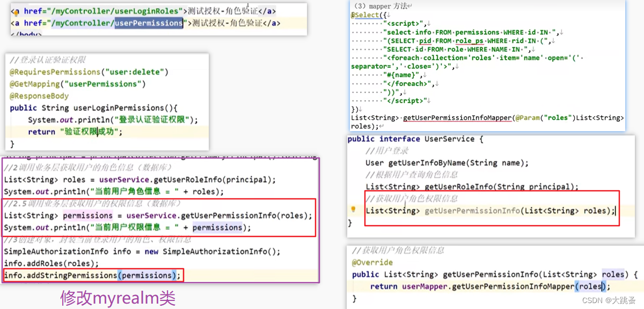
Task: Click the "select info FROM permissions" SQL line
Action: pos(470,32)
